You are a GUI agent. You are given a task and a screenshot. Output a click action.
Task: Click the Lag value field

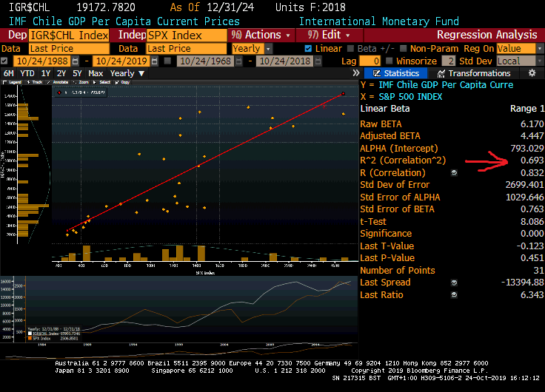tap(370, 61)
